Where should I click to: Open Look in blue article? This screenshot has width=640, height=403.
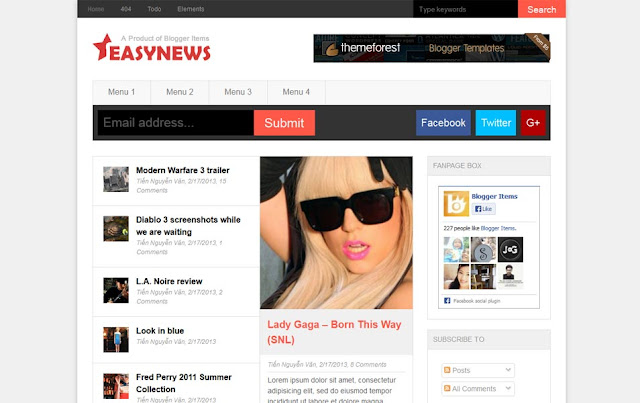(160, 331)
